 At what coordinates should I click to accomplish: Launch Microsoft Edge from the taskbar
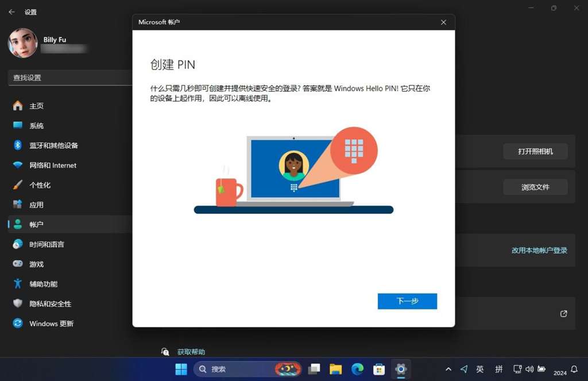357,370
